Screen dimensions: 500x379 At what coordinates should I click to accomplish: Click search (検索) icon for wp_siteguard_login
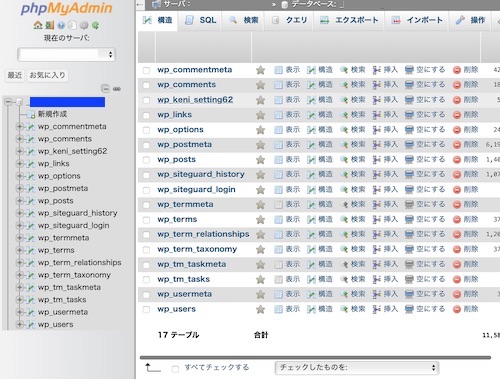click(344, 190)
